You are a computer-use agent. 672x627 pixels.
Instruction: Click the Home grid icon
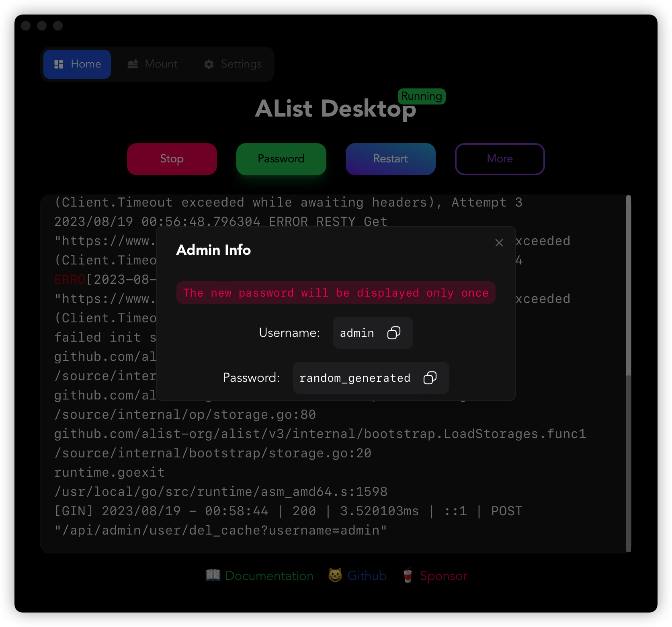pyautogui.click(x=59, y=64)
